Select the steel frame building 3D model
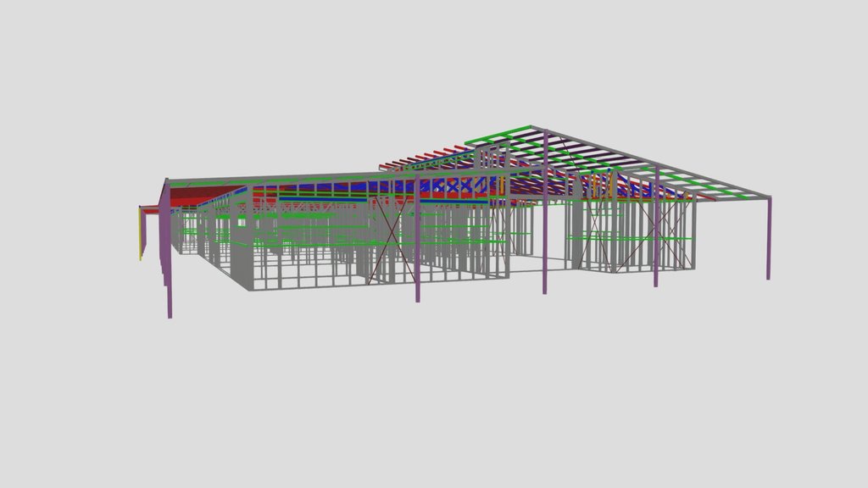This screenshot has height=488, width=868. coord(455,221)
